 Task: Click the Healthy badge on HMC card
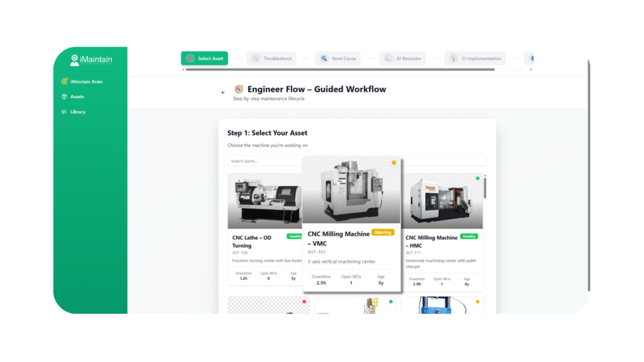[469, 236]
